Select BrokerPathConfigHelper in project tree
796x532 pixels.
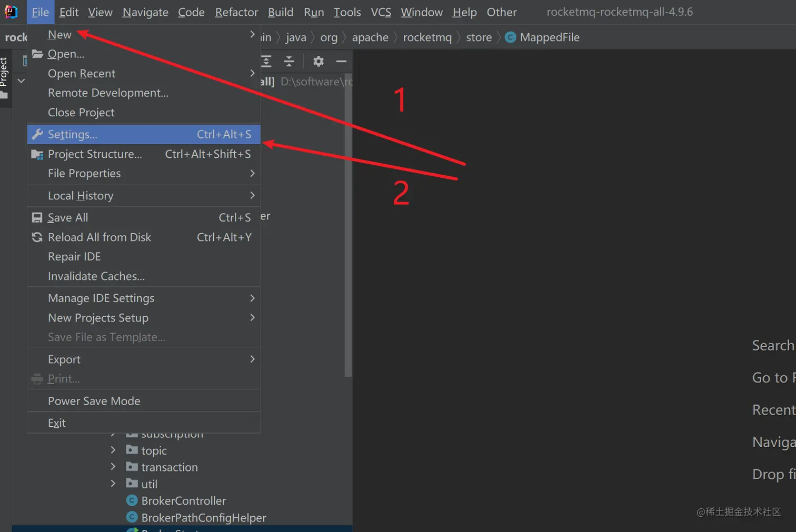tap(204, 517)
